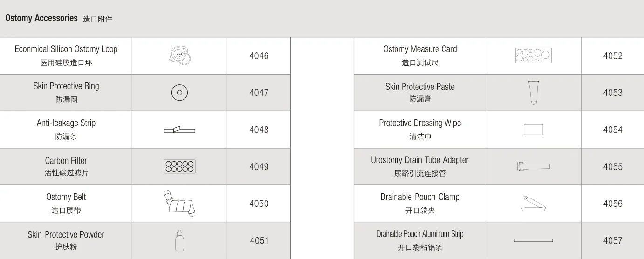
Task: Click the Ostomy Measure Card icon
Action: 533,55
